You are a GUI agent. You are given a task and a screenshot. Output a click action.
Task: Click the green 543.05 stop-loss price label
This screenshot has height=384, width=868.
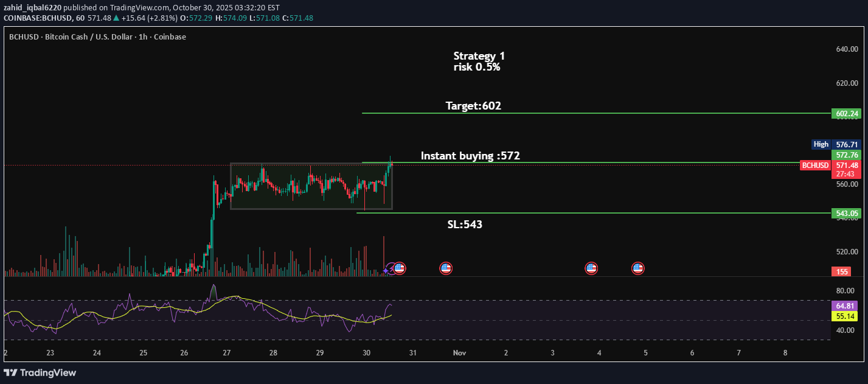[x=846, y=213]
